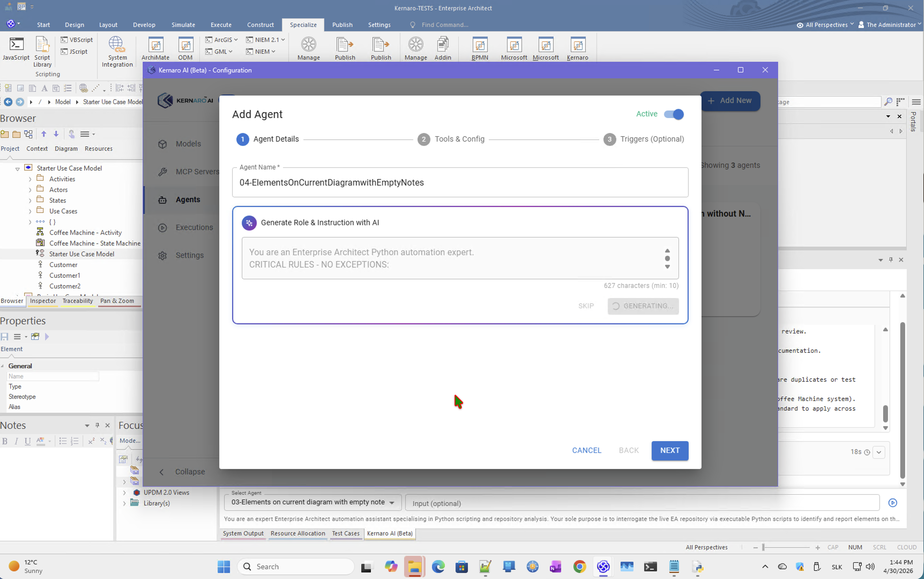Open the NIEM 2.1 dropdown
924x579 pixels.
coord(265,39)
